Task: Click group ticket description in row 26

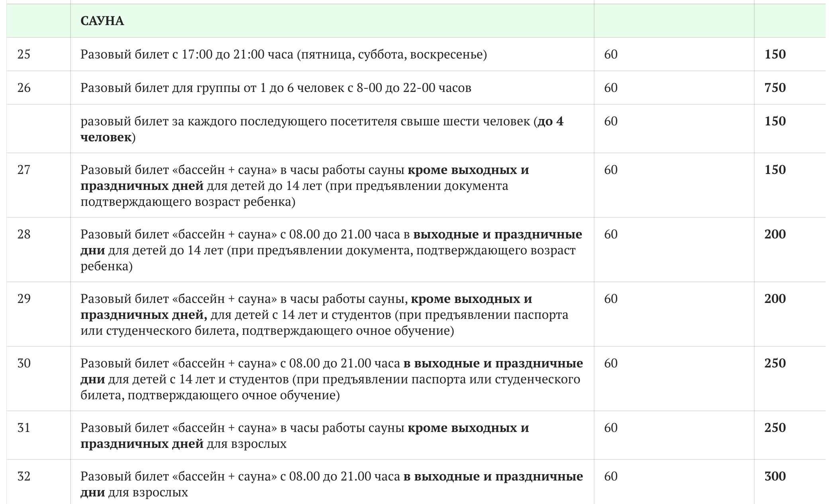Action: [276, 88]
